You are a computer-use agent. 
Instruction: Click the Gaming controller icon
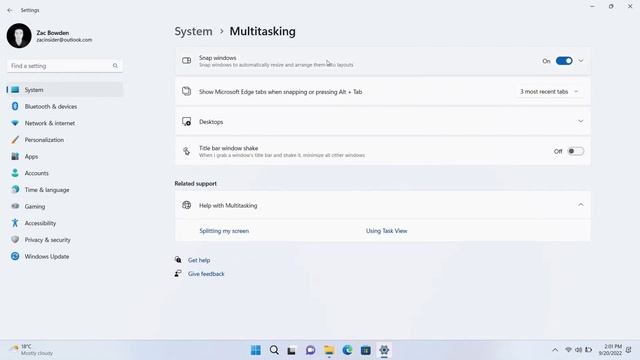[x=15, y=206]
